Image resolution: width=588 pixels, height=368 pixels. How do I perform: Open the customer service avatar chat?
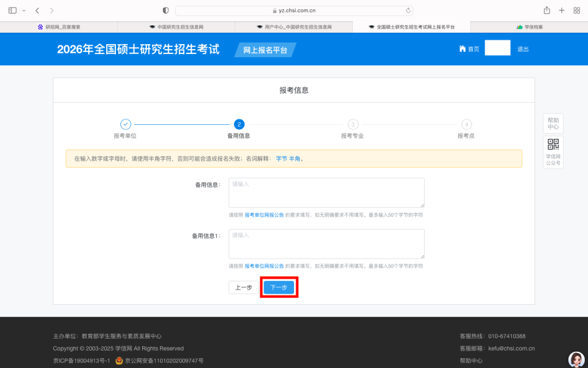pos(576,359)
